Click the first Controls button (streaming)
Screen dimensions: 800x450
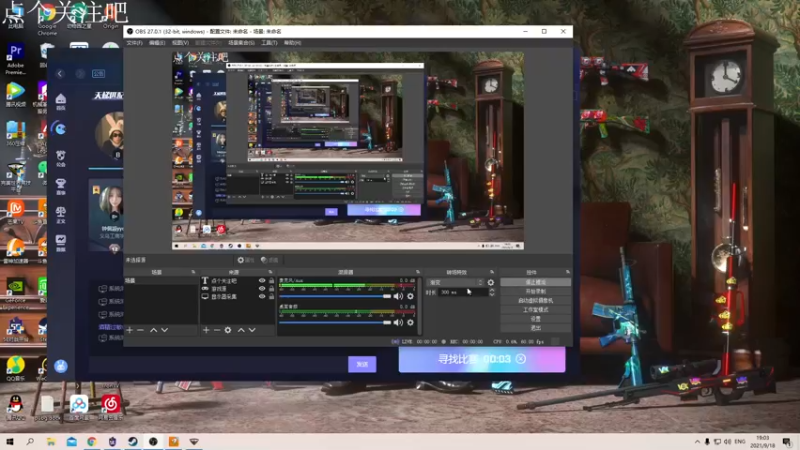click(535, 282)
